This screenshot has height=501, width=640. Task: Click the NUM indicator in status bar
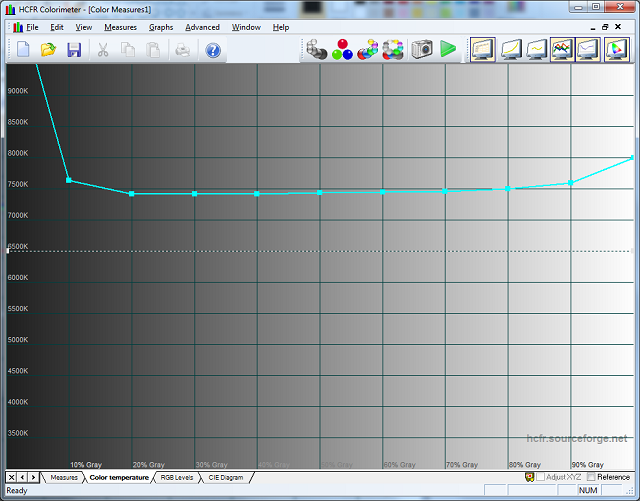point(588,490)
